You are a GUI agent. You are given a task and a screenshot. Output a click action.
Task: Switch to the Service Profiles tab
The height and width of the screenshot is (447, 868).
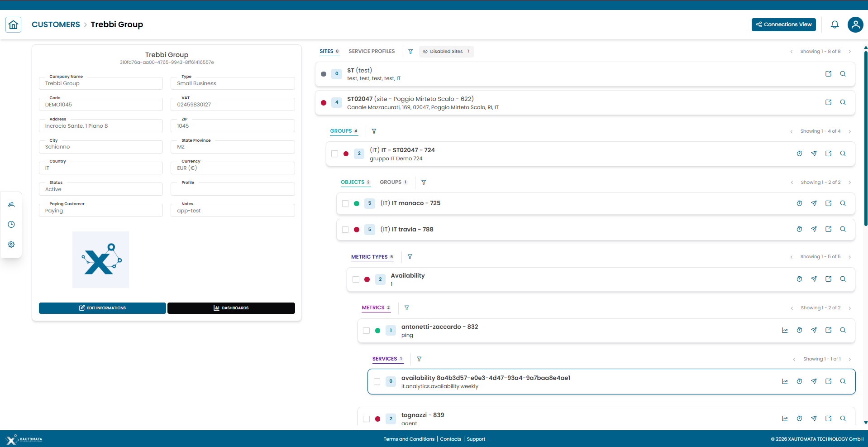(x=372, y=52)
